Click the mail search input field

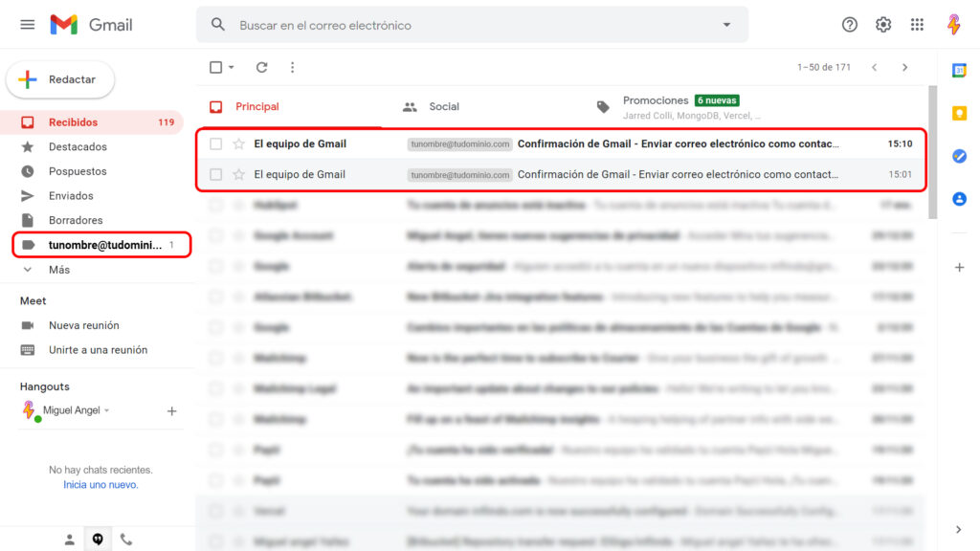pyautogui.click(x=475, y=25)
